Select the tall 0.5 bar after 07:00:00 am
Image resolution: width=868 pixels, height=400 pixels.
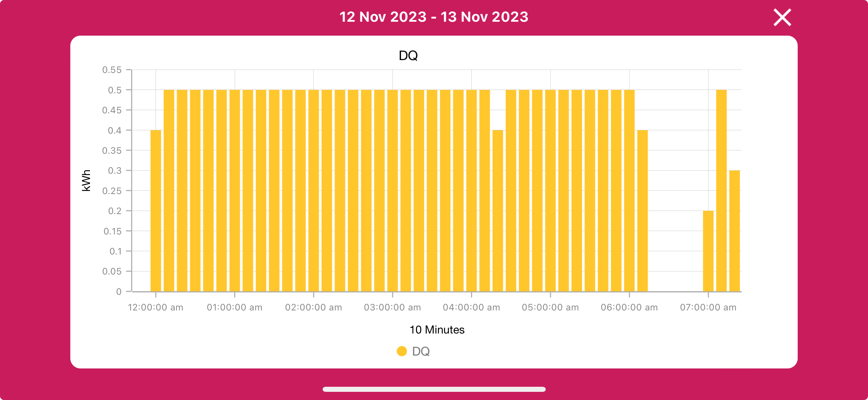point(721,191)
